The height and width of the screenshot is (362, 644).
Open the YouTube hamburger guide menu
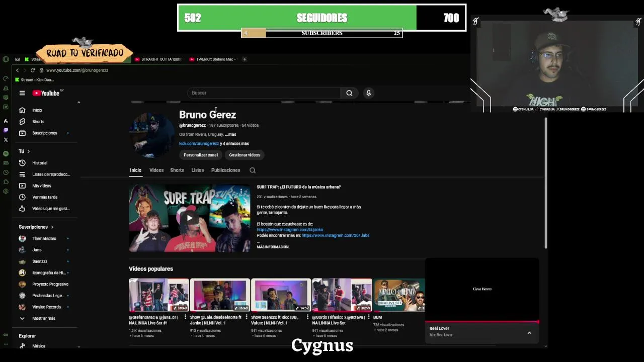[22, 93]
